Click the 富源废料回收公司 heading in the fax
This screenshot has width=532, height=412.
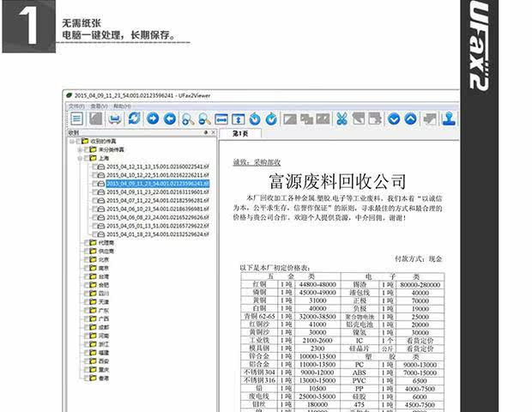click(337, 181)
